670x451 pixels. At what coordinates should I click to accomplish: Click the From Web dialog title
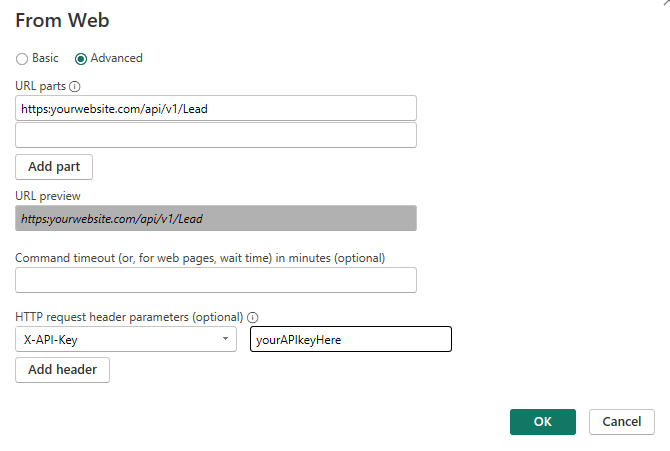62,20
